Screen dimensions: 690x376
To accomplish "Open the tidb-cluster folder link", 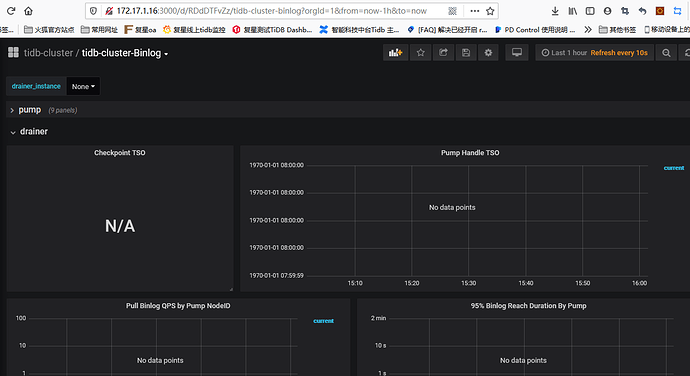I will tap(48, 53).
